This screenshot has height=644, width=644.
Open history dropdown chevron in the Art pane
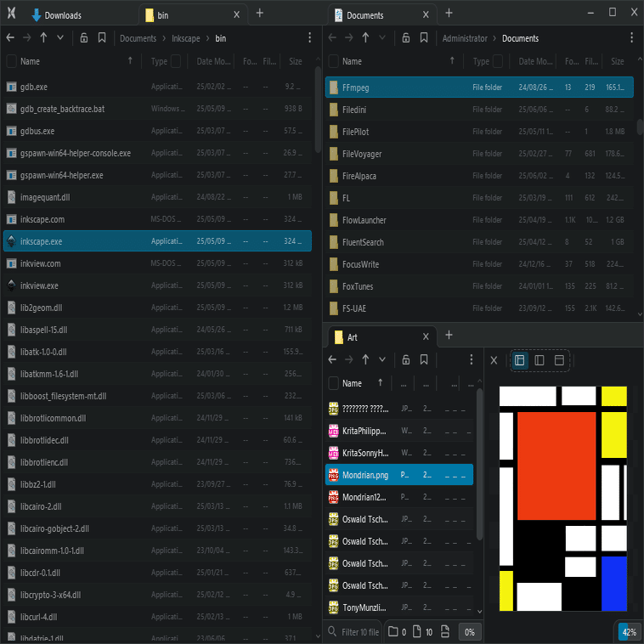click(382, 359)
